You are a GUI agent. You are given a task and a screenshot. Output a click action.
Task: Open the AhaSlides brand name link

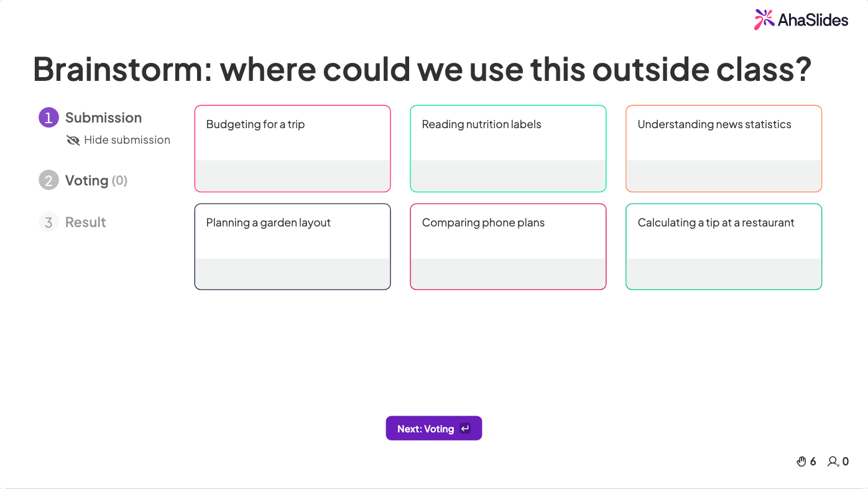(813, 20)
